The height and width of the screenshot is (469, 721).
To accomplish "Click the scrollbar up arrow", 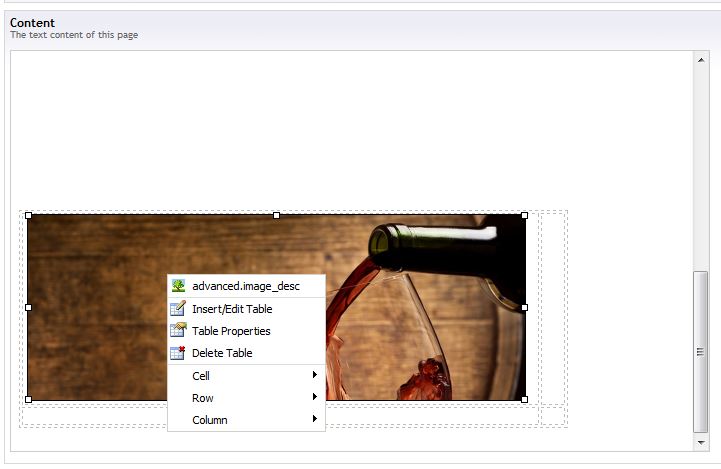I will tap(701, 60).
